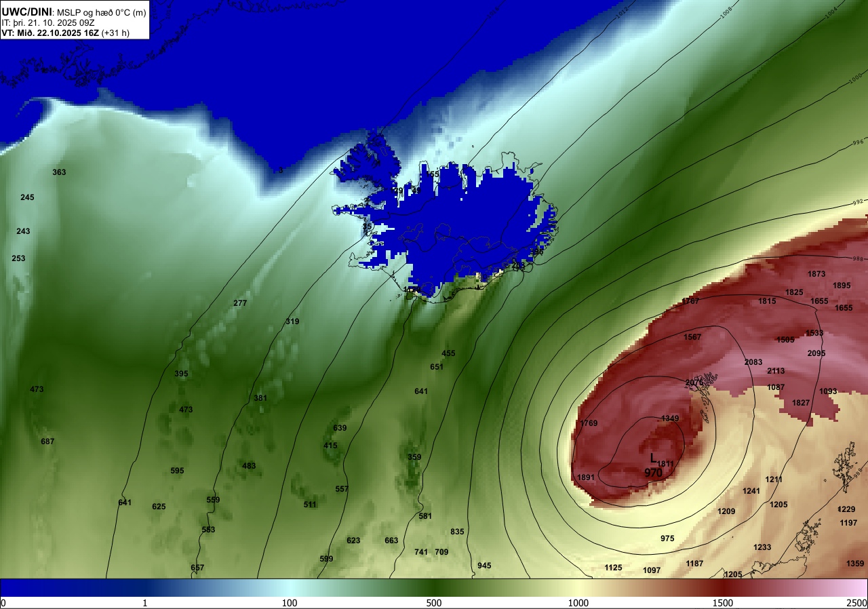
Task: Click the map value 687
Action: [47, 441]
